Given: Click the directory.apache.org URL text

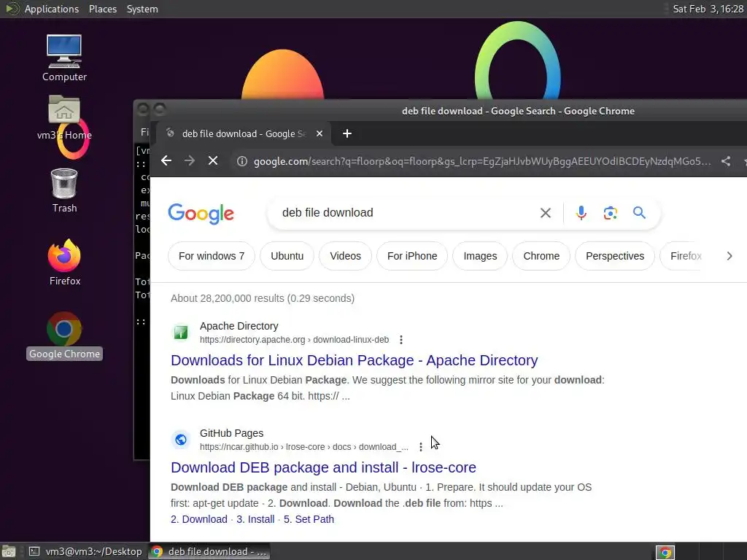Looking at the screenshot, I should (295, 340).
